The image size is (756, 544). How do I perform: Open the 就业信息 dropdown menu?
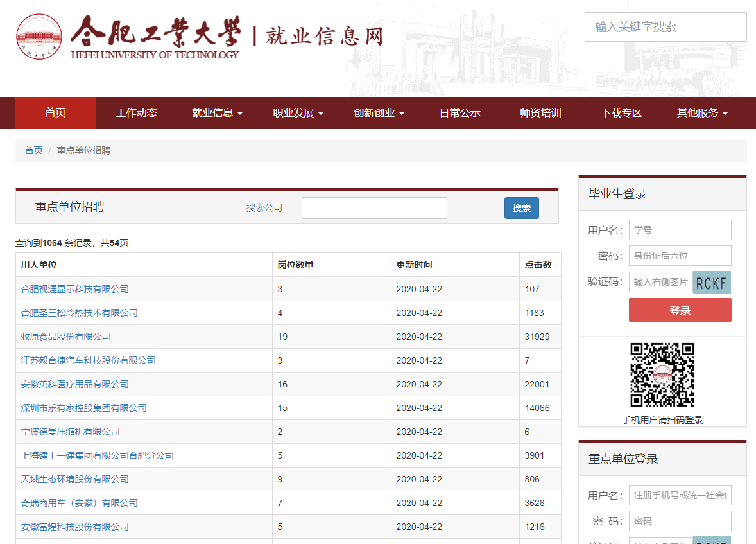pos(216,112)
